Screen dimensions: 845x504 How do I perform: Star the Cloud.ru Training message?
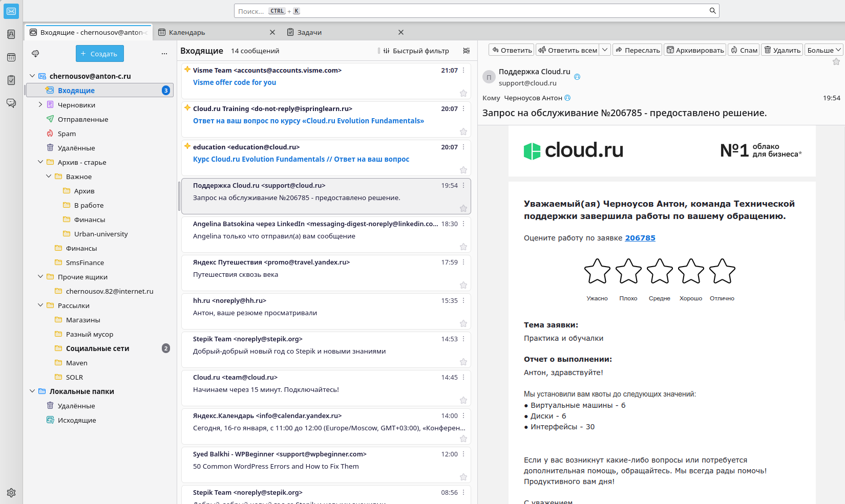463,132
